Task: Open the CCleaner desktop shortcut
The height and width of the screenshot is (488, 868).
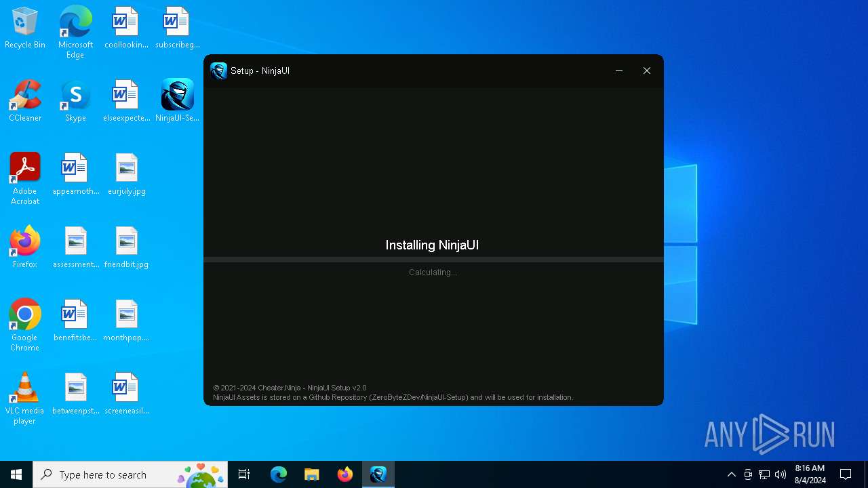Action: (25, 102)
